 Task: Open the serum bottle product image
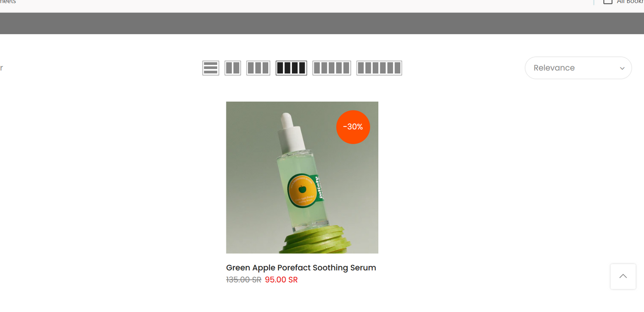[x=302, y=178]
